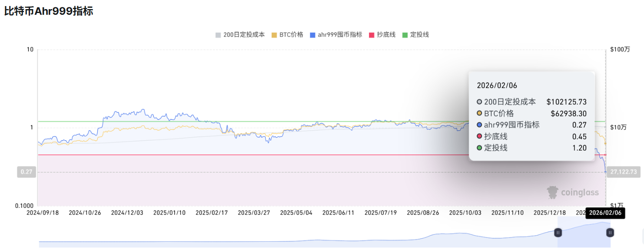
Task: Toggle the 200日定投成本 legend series
Action: [240, 35]
